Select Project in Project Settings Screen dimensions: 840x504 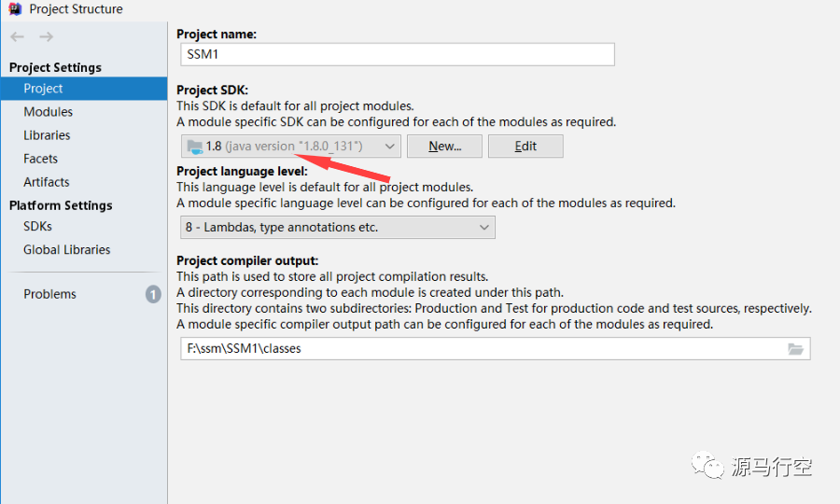(44, 89)
